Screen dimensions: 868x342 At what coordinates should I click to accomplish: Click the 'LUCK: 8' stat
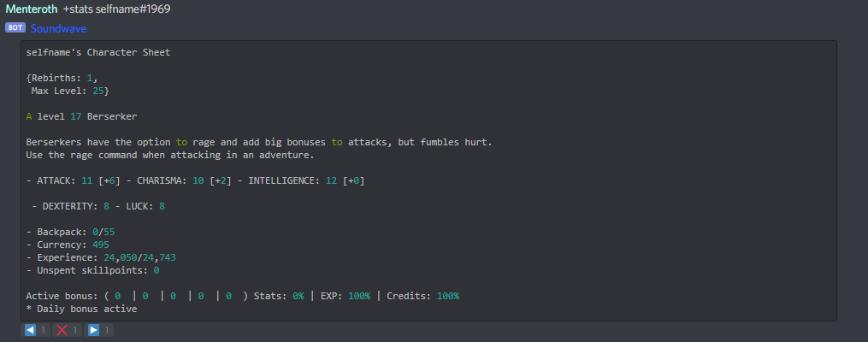click(x=145, y=206)
